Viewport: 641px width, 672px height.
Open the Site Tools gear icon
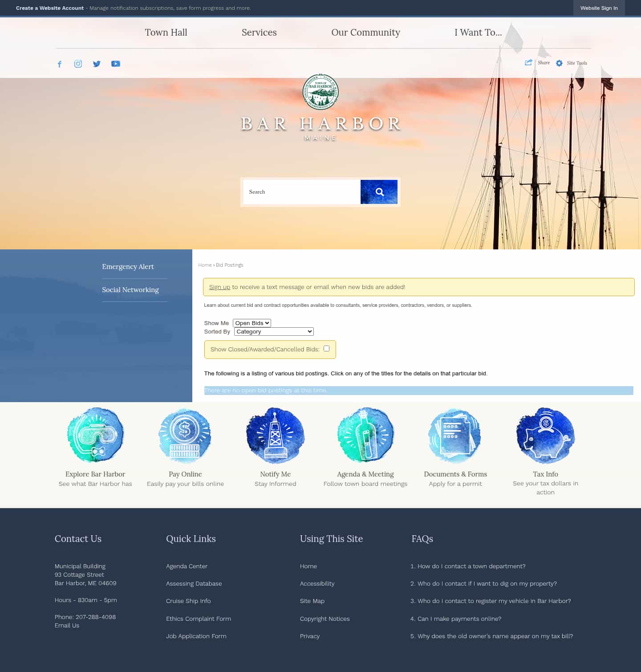(559, 63)
